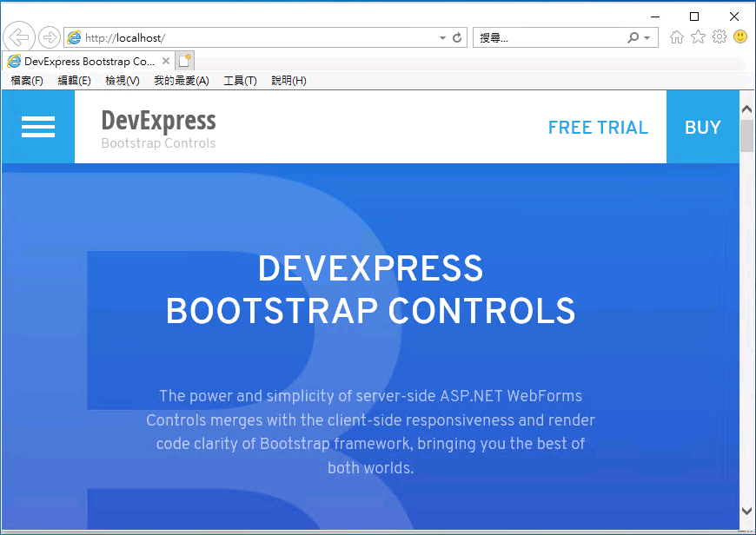Open the 說明(H) menu
Image resolution: width=756 pixels, height=535 pixels.
coord(288,81)
